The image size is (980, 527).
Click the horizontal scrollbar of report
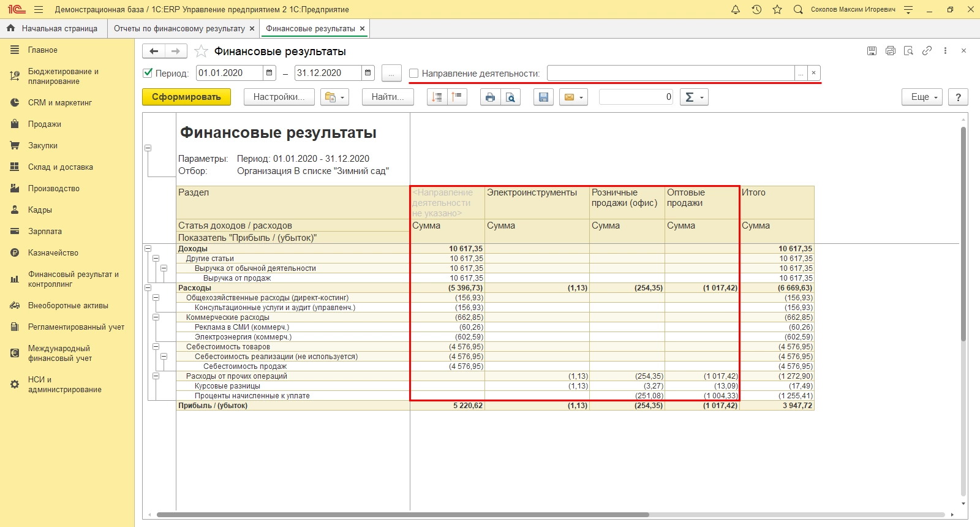(402, 515)
